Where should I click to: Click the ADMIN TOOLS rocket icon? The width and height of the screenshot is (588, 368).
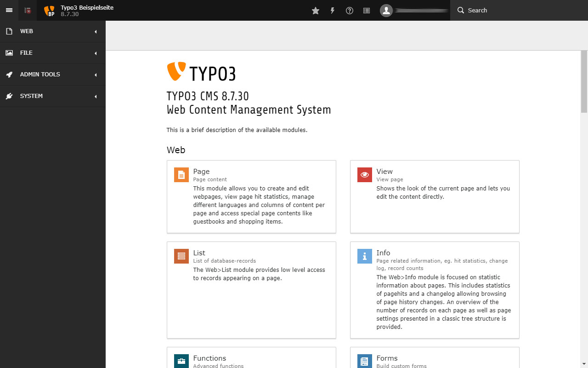tap(9, 75)
